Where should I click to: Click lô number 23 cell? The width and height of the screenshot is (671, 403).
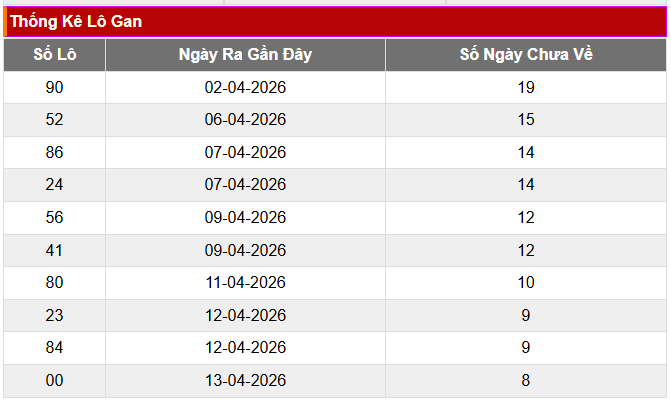[x=54, y=315]
